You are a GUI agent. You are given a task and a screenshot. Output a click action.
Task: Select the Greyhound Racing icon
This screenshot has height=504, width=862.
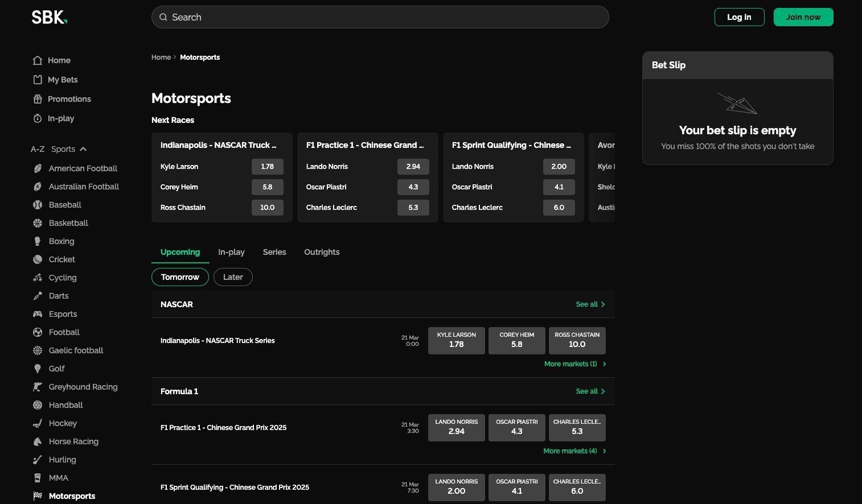tap(38, 387)
